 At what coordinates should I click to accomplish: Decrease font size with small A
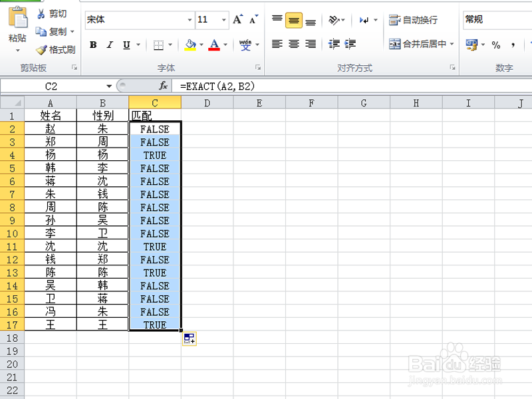254,19
